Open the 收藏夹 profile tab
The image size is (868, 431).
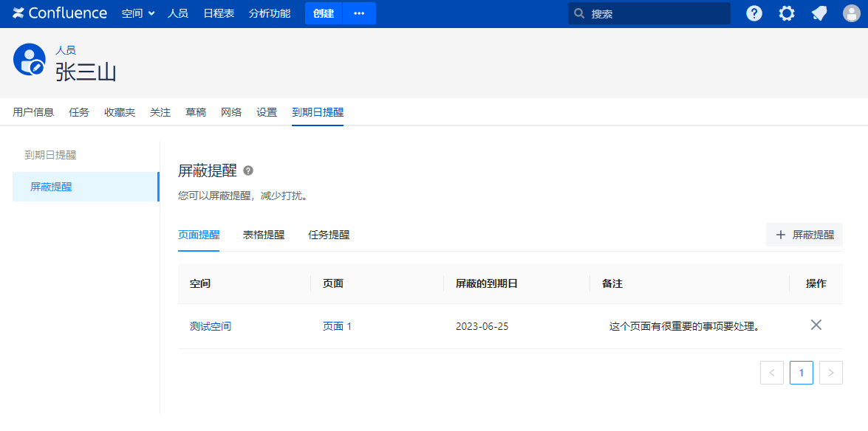point(120,112)
